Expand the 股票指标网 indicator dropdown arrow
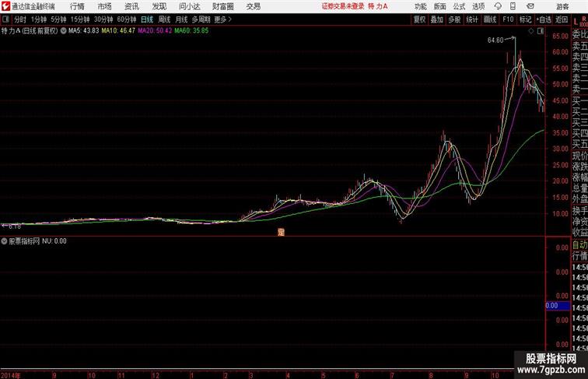This screenshot has height=379, width=588. tap(4, 241)
